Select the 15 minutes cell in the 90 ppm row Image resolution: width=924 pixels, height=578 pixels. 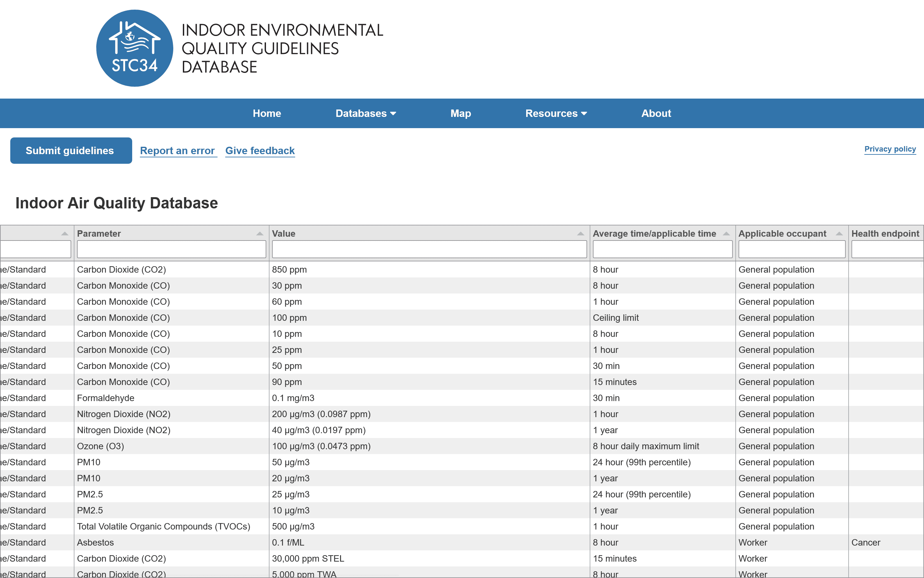[x=663, y=382]
